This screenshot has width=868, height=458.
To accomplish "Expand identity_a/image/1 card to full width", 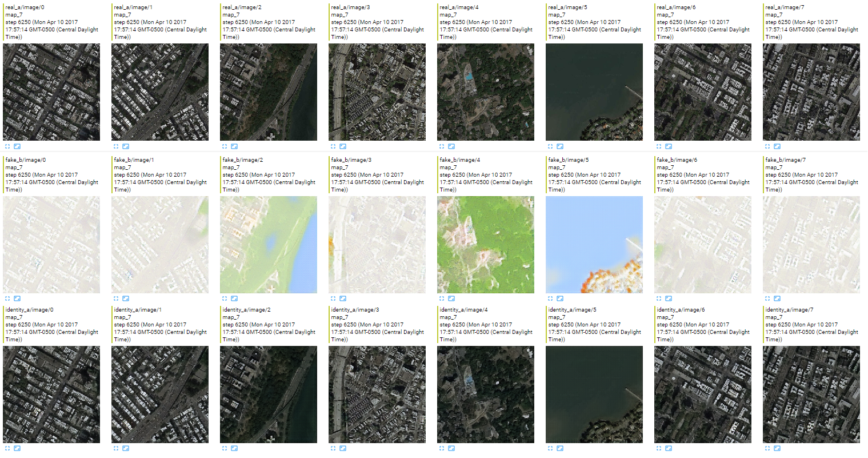I will tap(116, 448).
